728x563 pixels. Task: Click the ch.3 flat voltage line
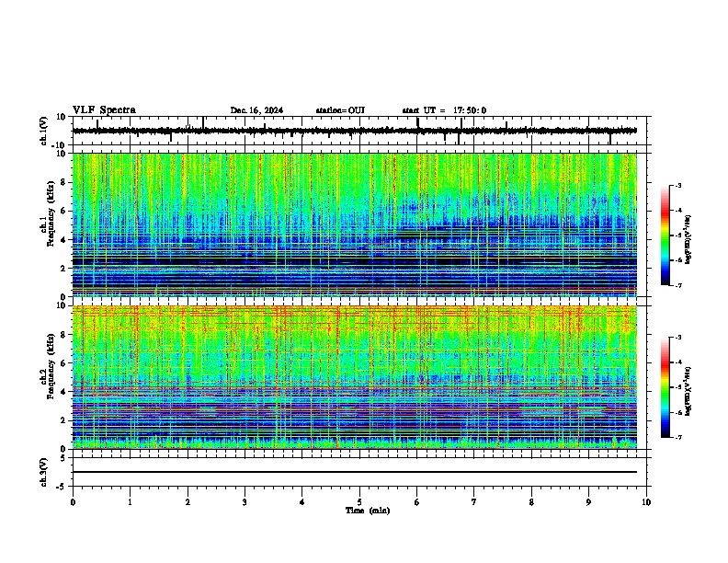pos(355,472)
